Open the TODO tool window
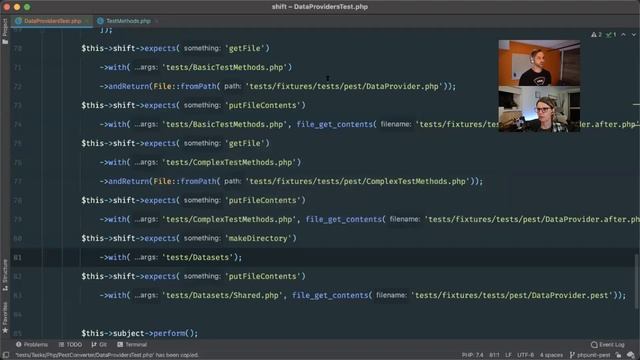Image resolution: width=640 pixels, height=360 pixels. point(70,344)
